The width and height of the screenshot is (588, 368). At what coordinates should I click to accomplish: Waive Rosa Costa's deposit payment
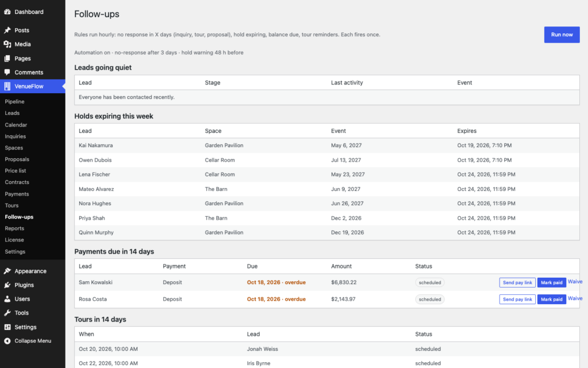tap(575, 298)
